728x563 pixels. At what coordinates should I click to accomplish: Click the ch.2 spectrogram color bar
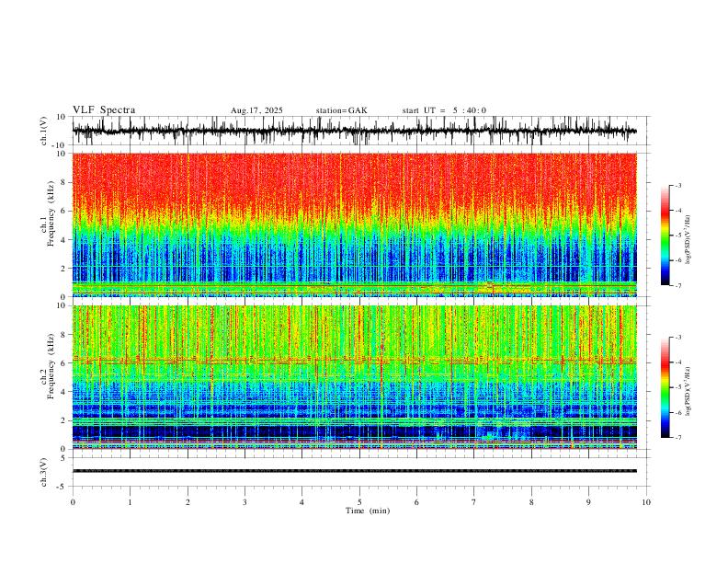coord(665,387)
